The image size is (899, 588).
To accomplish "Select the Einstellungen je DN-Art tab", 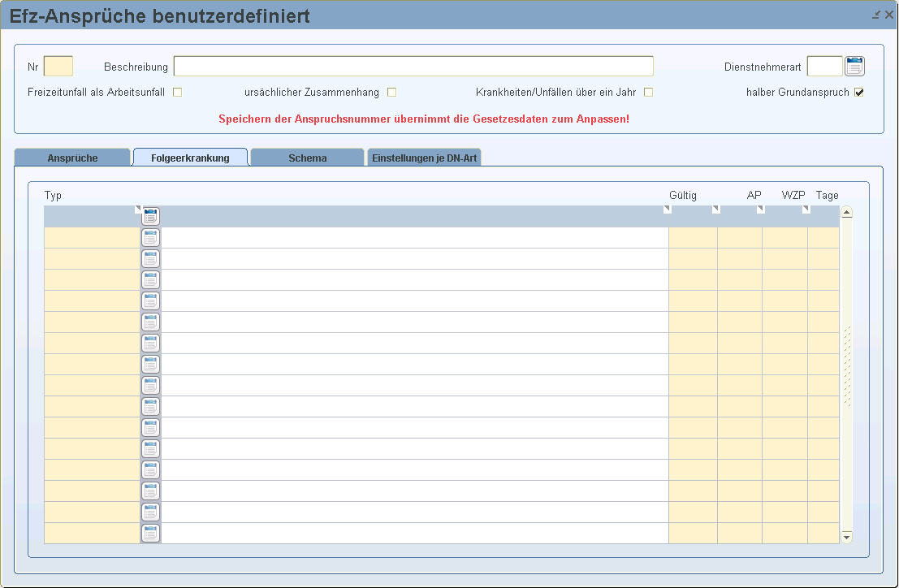I will point(424,158).
